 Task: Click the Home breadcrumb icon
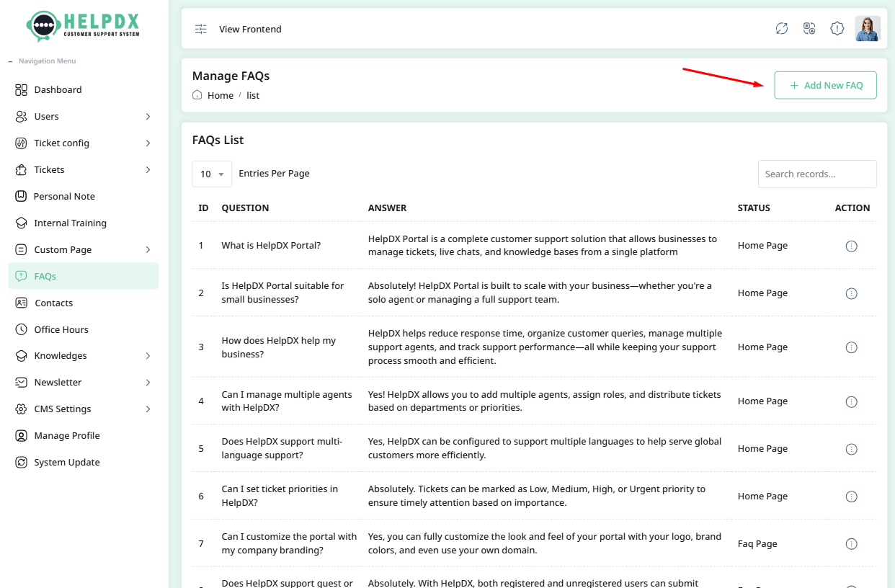[x=197, y=95]
